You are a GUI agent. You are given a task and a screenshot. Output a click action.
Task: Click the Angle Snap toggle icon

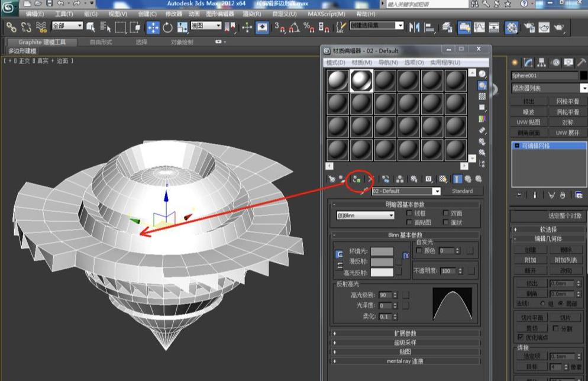point(295,27)
